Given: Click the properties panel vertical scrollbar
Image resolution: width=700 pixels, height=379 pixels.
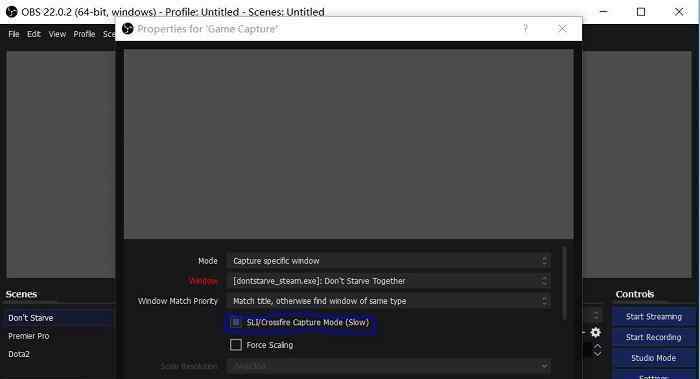Looking at the screenshot, I should (564, 283).
